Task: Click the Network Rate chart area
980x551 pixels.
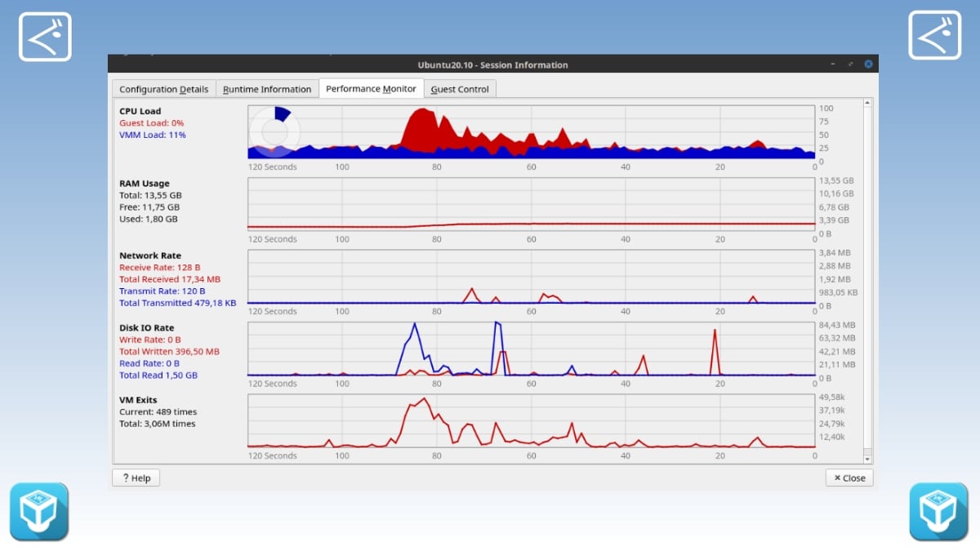Action: [532, 276]
